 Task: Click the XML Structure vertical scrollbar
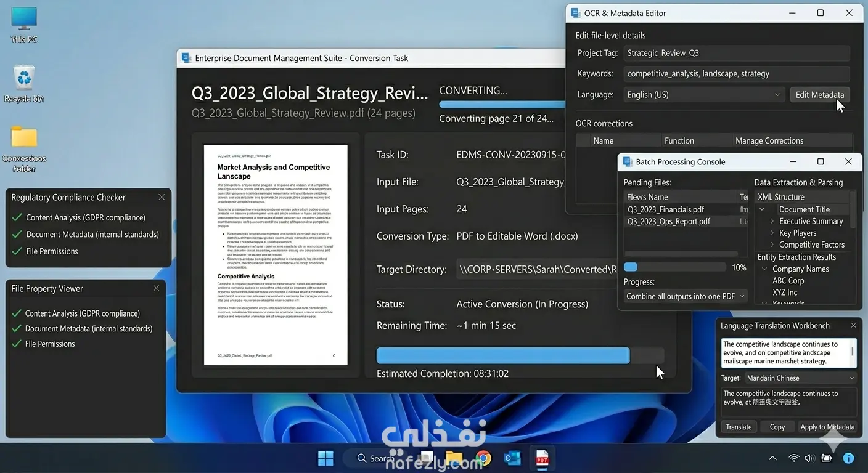pos(853,209)
